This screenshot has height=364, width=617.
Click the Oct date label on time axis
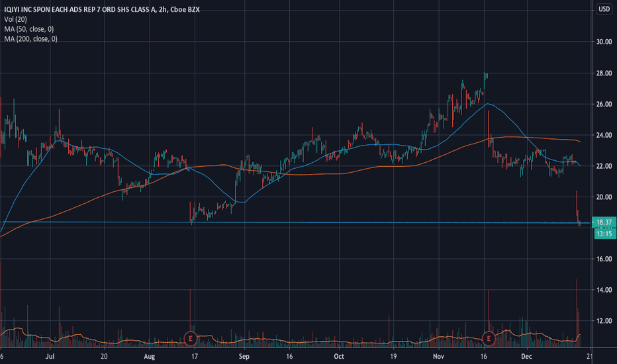coord(339,357)
